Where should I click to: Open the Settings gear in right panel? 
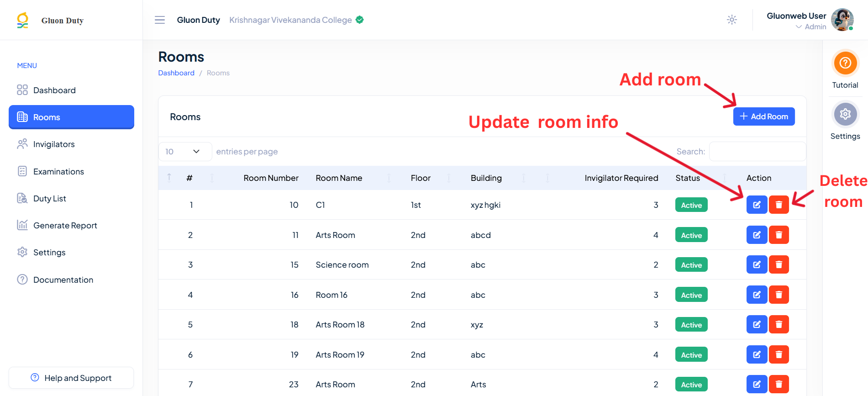[845, 114]
